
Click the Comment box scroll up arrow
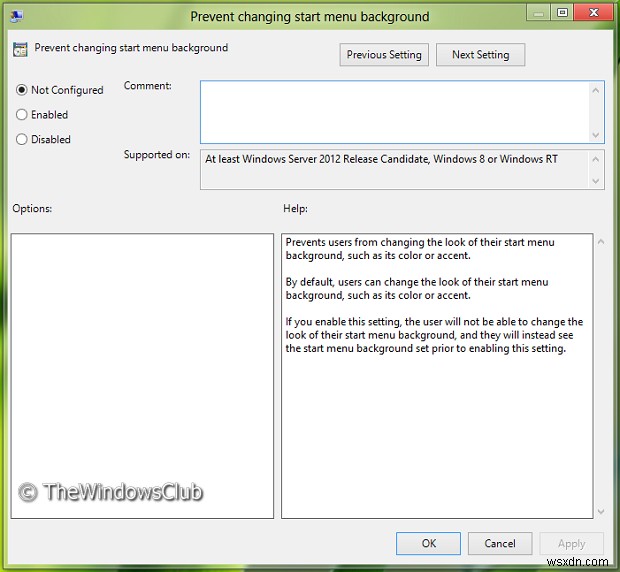[596, 91]
